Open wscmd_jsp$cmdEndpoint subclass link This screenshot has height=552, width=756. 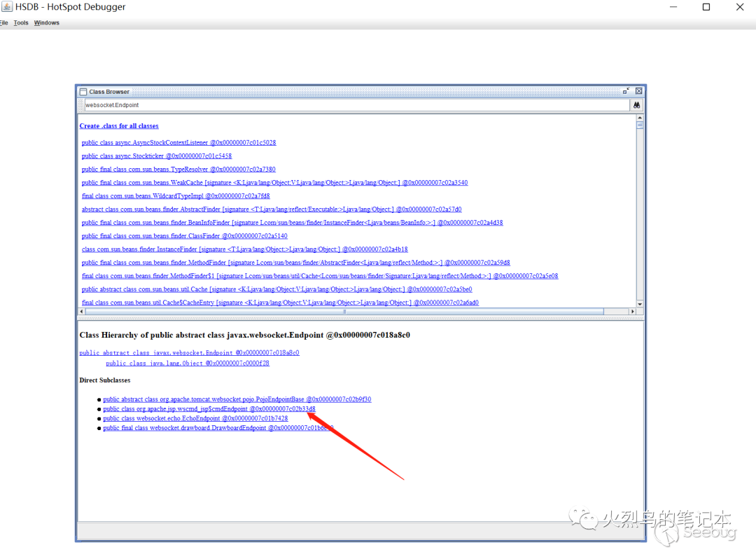coord(209,408)
